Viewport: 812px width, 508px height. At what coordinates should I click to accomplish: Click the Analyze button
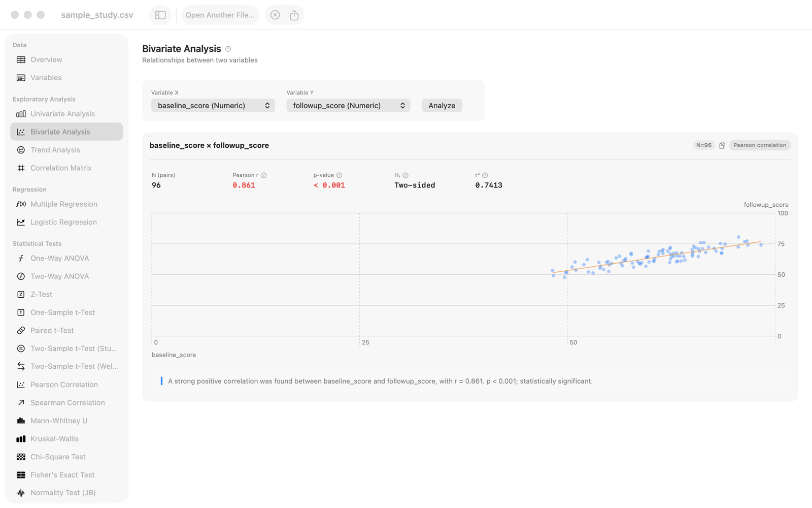442,106
